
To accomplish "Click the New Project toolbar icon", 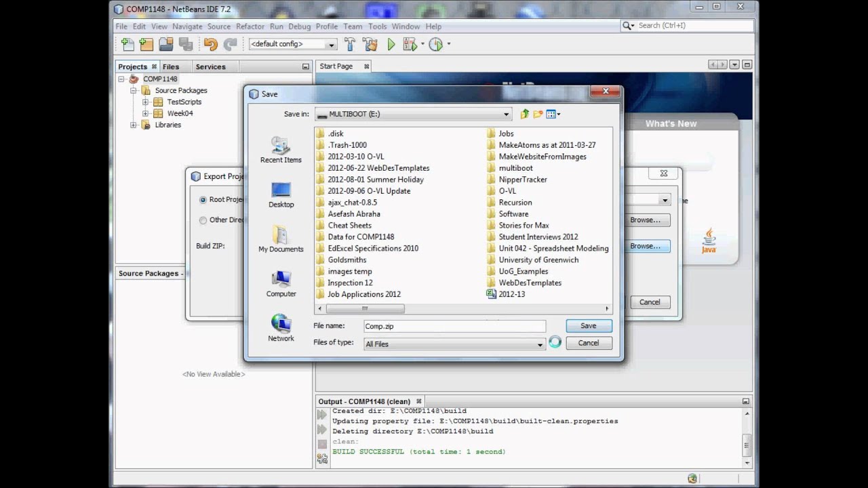I will click(x=146, y=44).
